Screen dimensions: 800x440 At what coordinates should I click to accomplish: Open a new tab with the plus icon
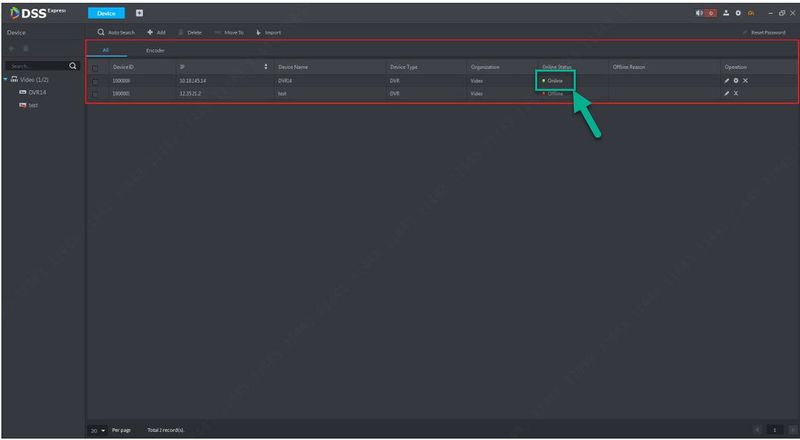coord(139,13)
